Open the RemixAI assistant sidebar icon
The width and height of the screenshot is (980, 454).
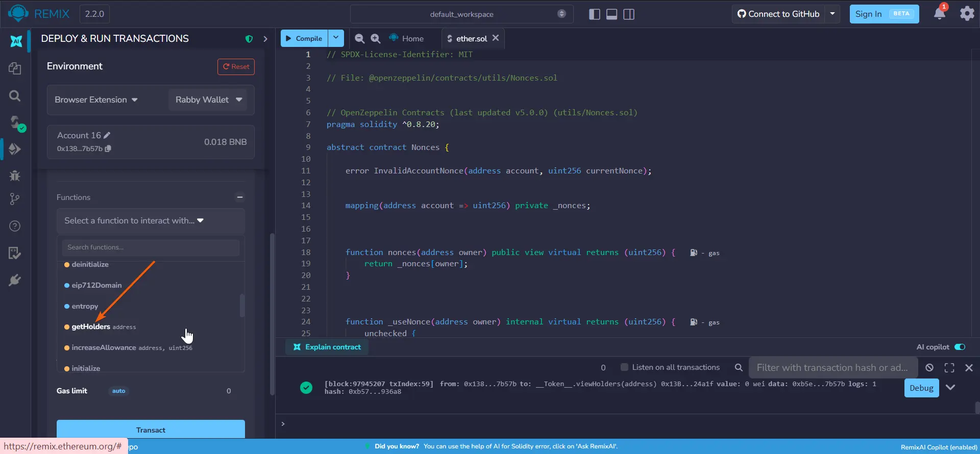(x=16, y=41)
